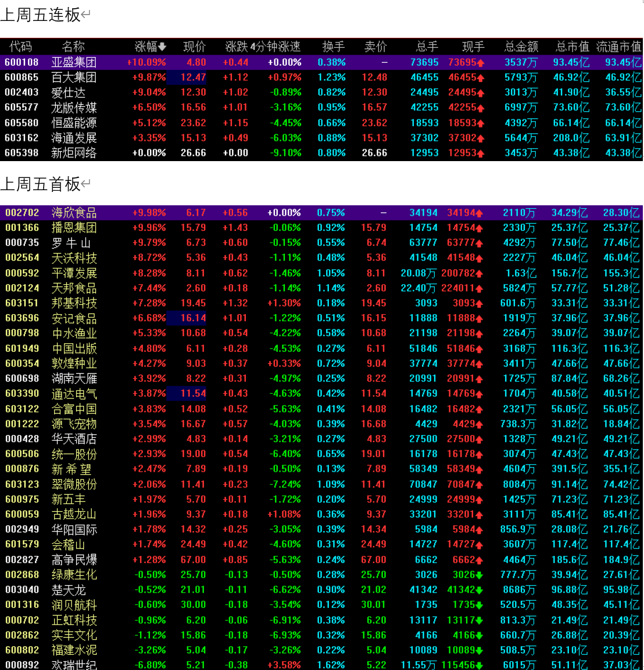Select stock name 湖南天雁
Viewport: 644px width, 670px height.
74,379
